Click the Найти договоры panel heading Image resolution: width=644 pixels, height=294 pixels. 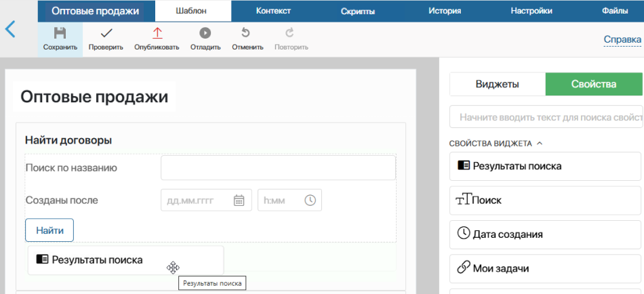(68, 140)
